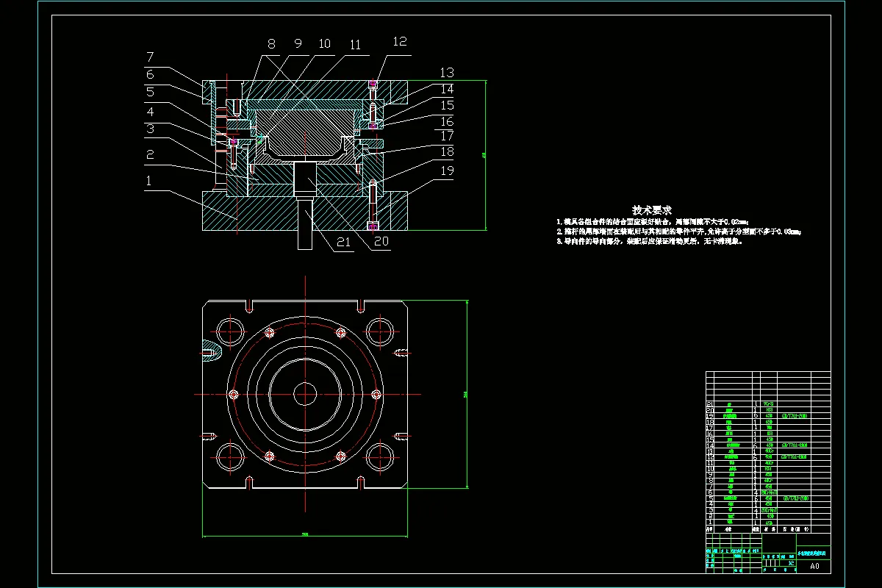Select technical requirement line 2 about 0.03mm
This screenshot has height=588, width=882.
tap(679, 232)
